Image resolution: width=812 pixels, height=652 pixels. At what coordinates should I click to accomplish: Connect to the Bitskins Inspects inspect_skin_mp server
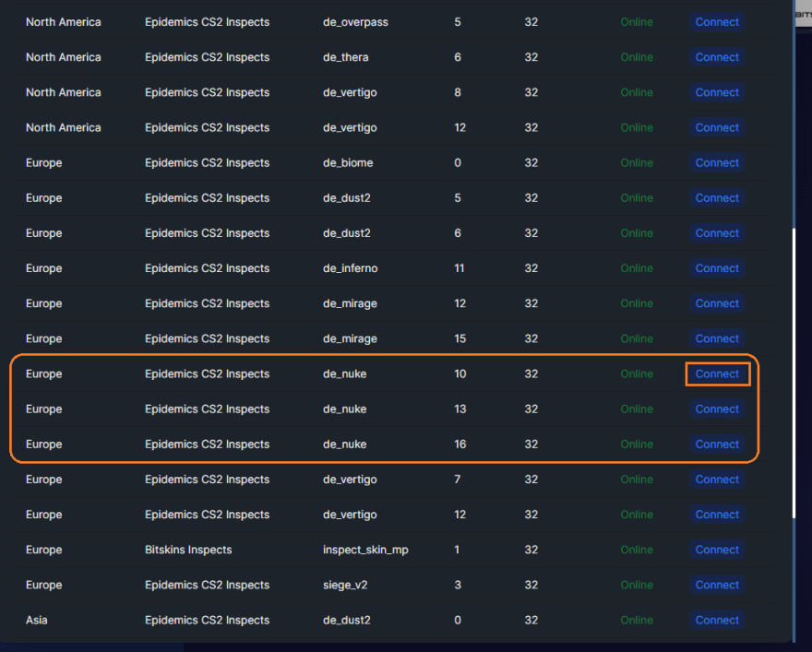(x=717, y=550)
